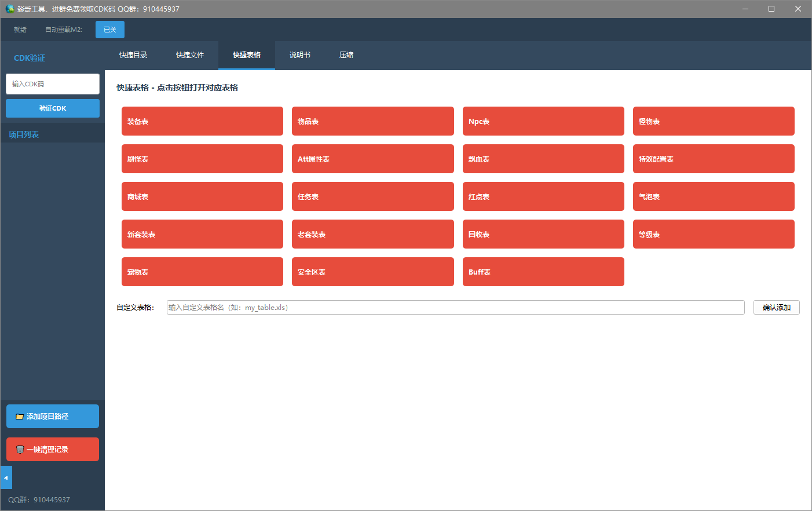Open the 任务表 table

coord(372,196)
